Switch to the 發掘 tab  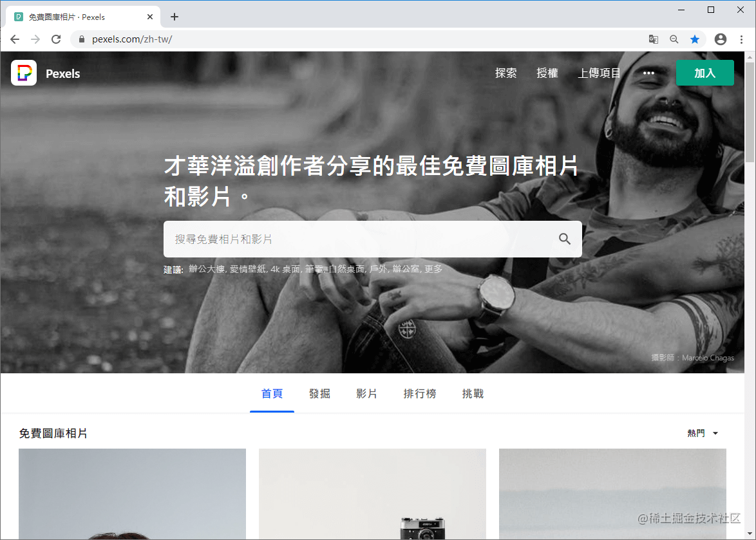[x=319, y=393]
